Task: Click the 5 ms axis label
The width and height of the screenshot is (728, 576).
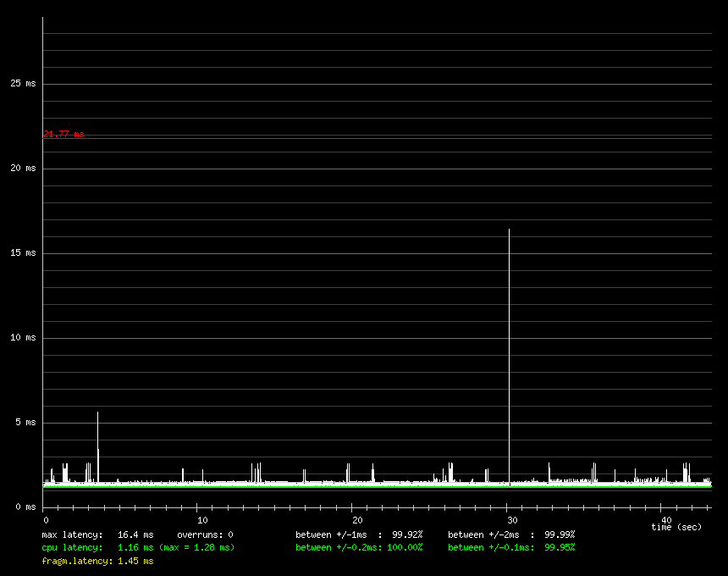Action: click(x=25, y=422)
